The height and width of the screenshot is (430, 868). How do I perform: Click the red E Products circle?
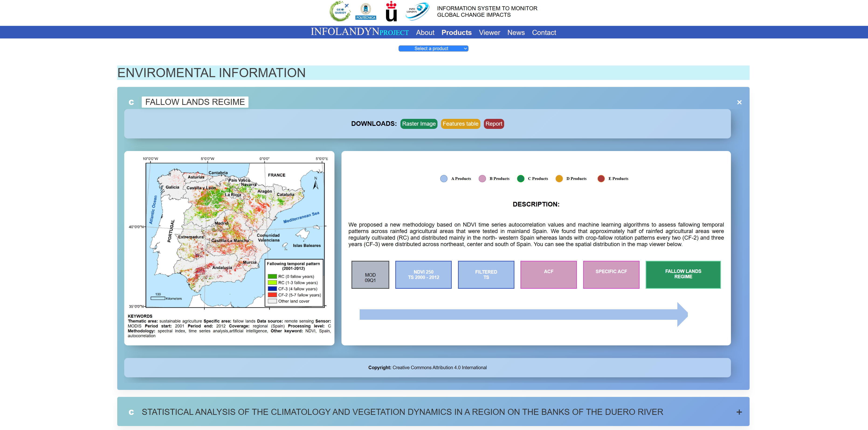tap(601, 179)
